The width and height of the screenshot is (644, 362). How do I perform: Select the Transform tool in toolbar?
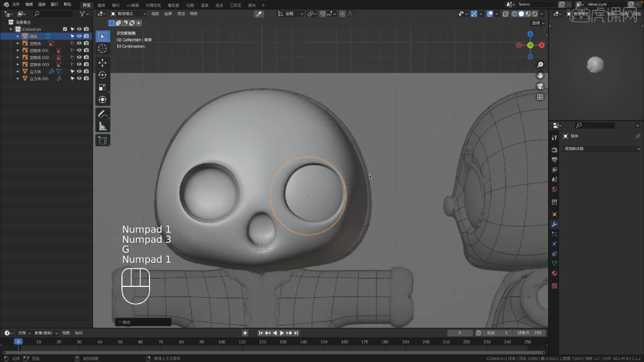(x=103, y=100)
